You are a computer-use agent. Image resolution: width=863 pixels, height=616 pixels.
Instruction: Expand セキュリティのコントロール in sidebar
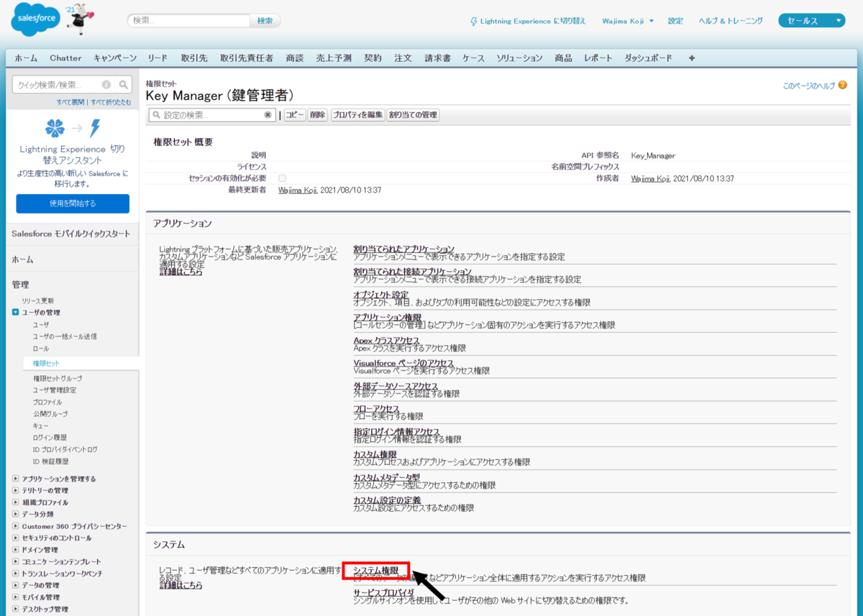[16, 538]
